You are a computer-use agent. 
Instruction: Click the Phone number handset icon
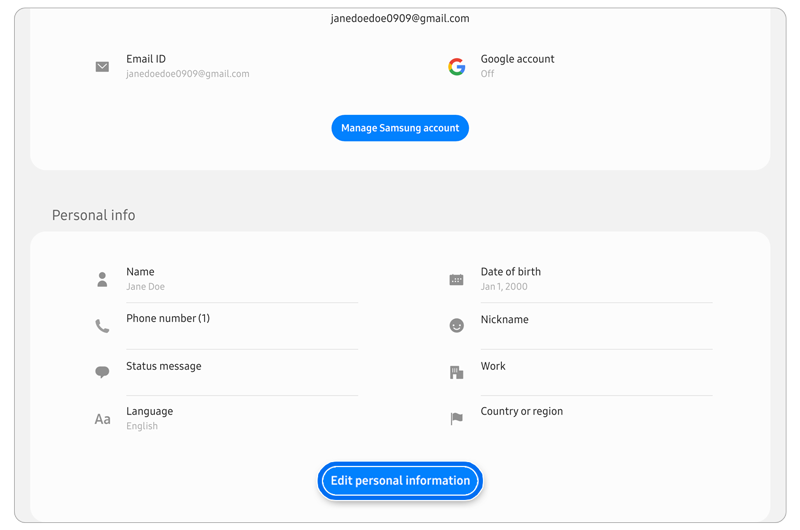[x=102, y=326]
